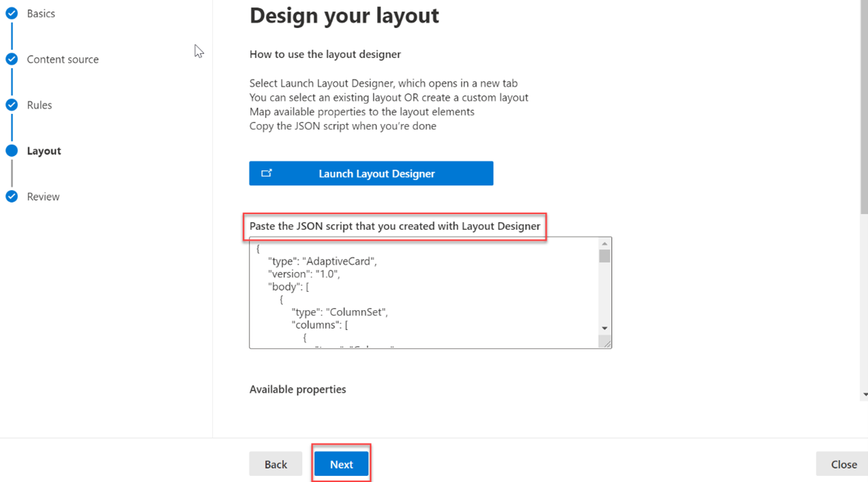Go to the Content source step
This screenshot has width=868, height=482.
[63, 59]
